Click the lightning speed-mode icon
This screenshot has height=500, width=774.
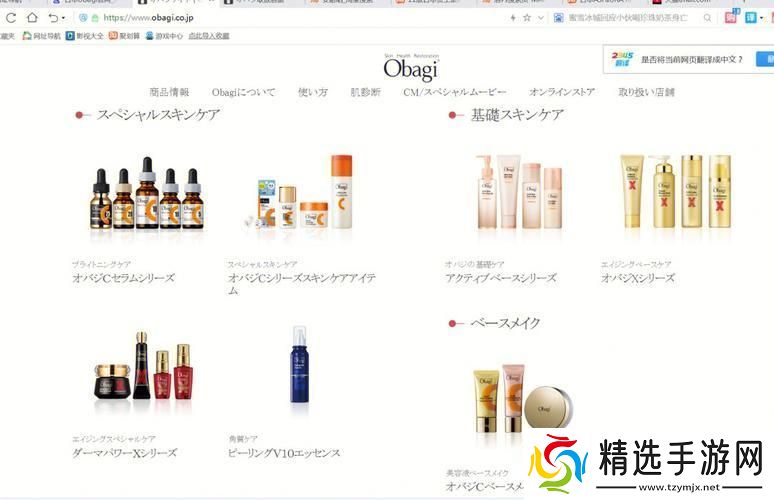(x=513, y=18)
